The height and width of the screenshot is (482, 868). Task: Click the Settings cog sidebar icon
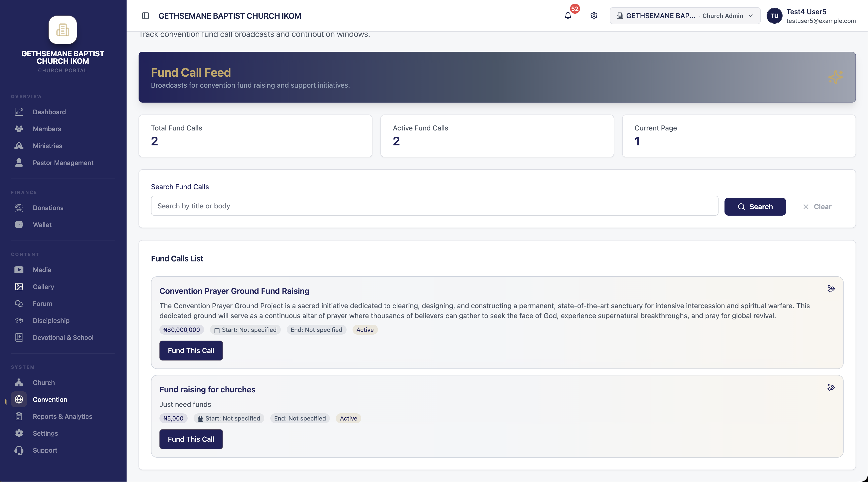tap(19, 433)
